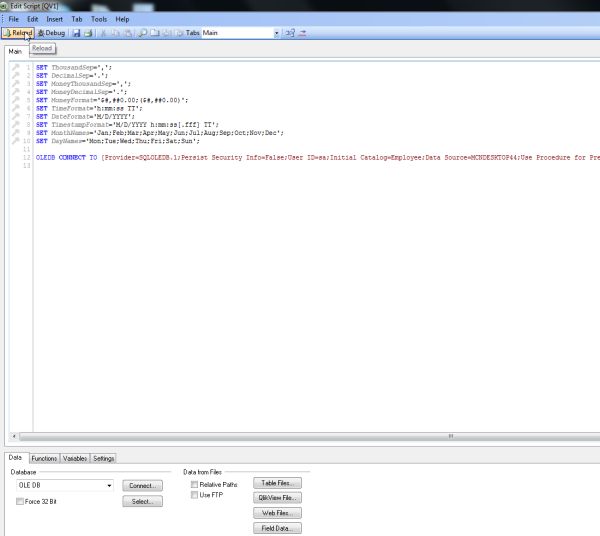Click the SET DateFormat script line
The height and width of the screenshot is (536, 600).
[x=85, y=117]
